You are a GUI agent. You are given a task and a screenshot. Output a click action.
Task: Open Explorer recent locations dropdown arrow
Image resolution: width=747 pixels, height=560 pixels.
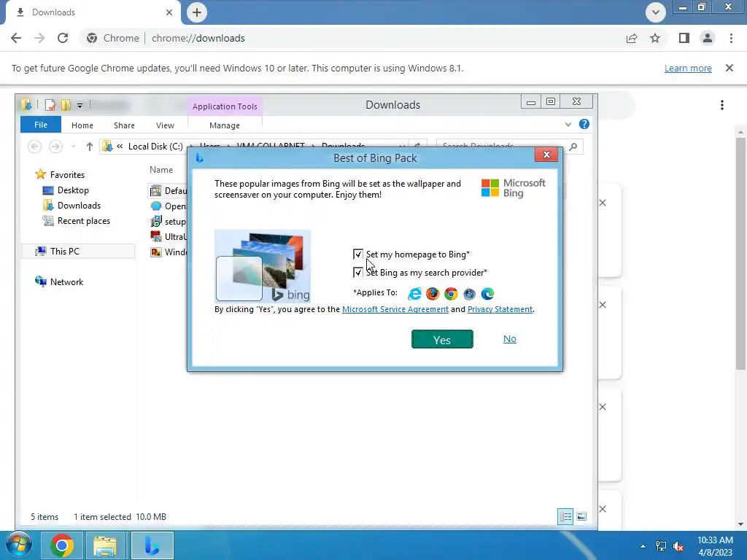pos(74,147)
